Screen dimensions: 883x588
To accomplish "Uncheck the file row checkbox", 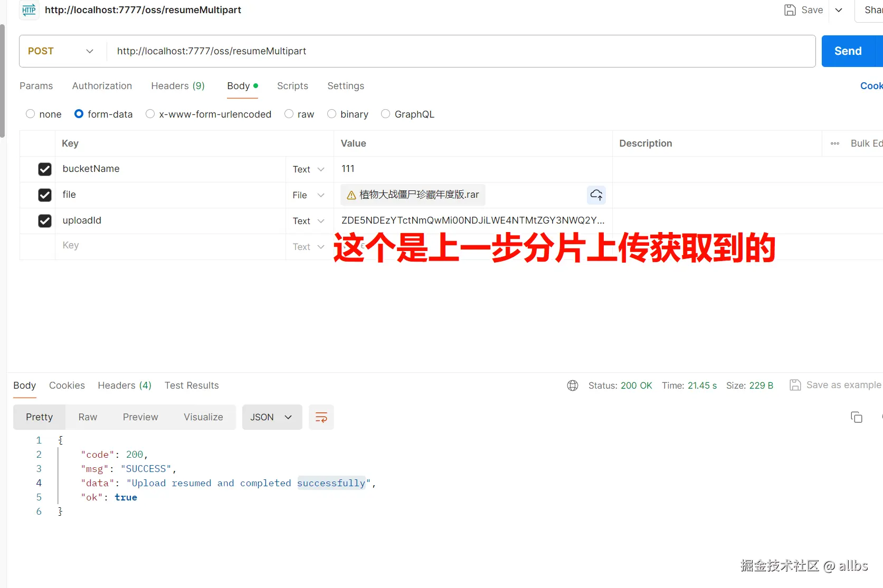I will [45, 195].
